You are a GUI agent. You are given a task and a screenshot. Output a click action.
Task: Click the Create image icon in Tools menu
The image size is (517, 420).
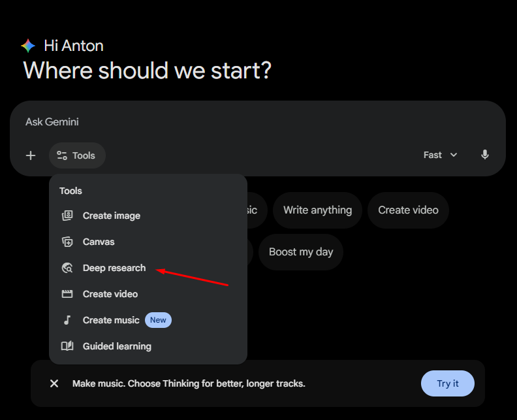[x=67, y=216]
